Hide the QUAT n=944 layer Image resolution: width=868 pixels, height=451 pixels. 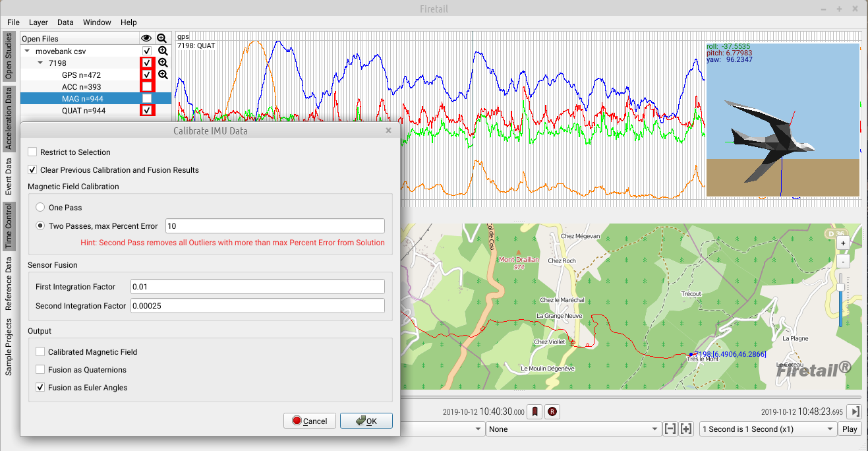point(147,110)
